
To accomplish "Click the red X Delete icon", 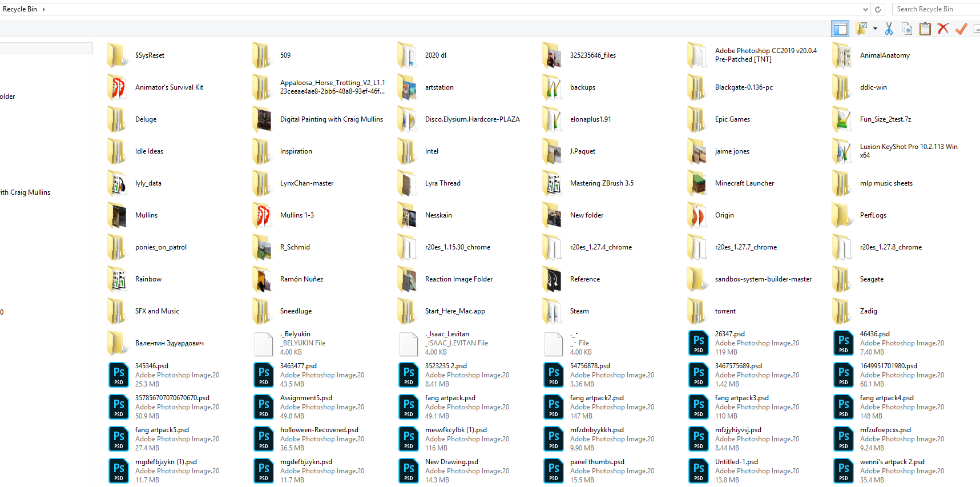I will click(943, 29).
